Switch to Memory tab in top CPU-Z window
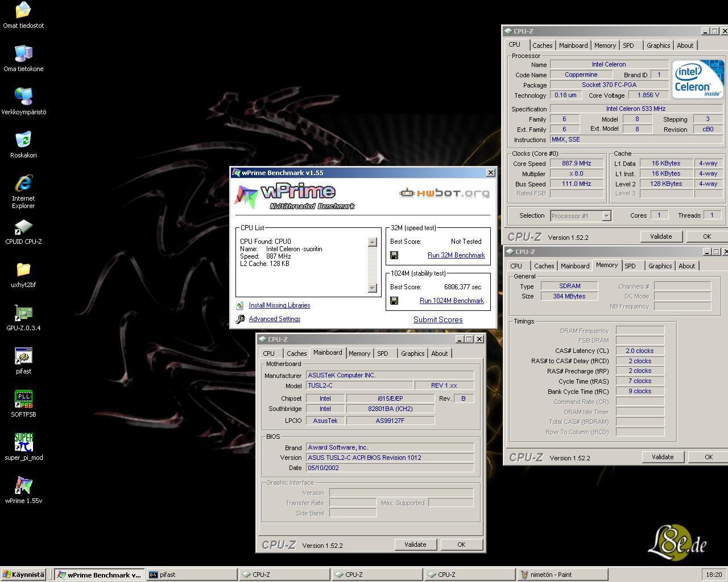Image resolution: width=728 pixels, height=582 pixels. pos(605,45)
